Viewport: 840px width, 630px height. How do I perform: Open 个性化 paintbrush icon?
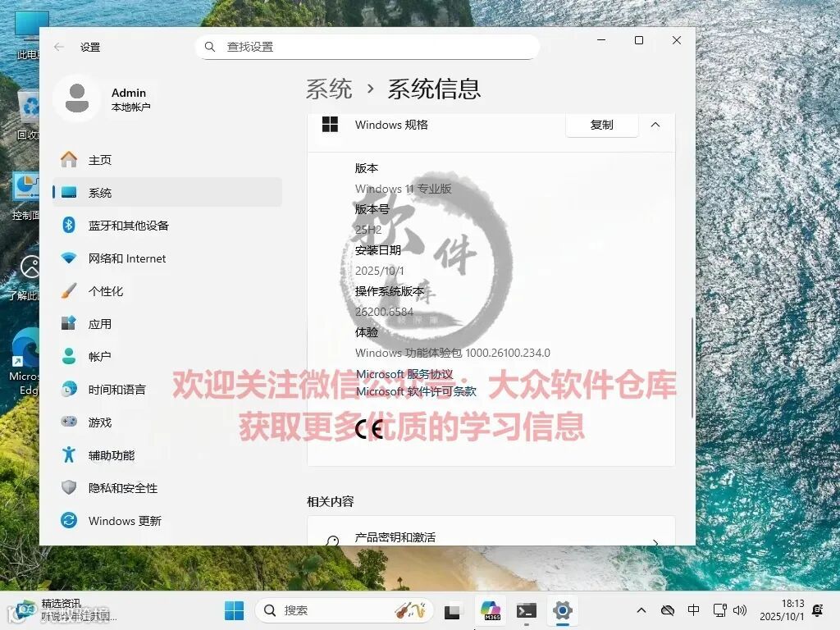[x=69, y=291]
